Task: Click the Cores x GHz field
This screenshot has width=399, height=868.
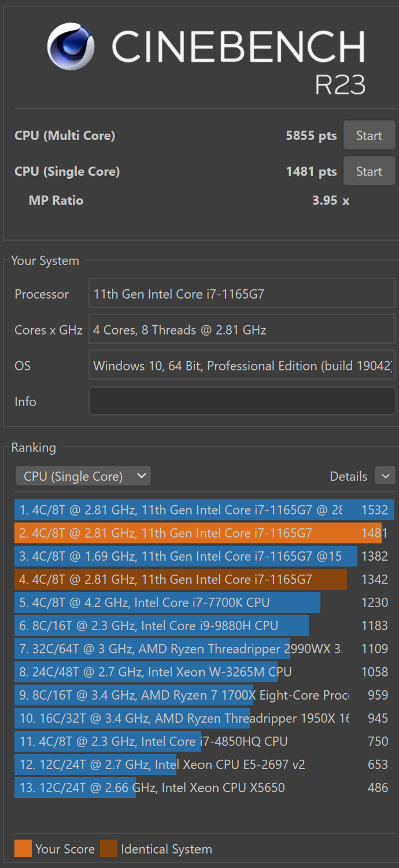Action: coord(242,330)
